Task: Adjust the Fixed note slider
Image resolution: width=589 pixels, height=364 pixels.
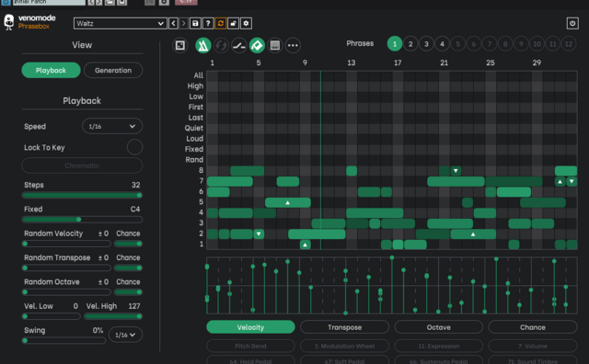Action: coord(82,219)
